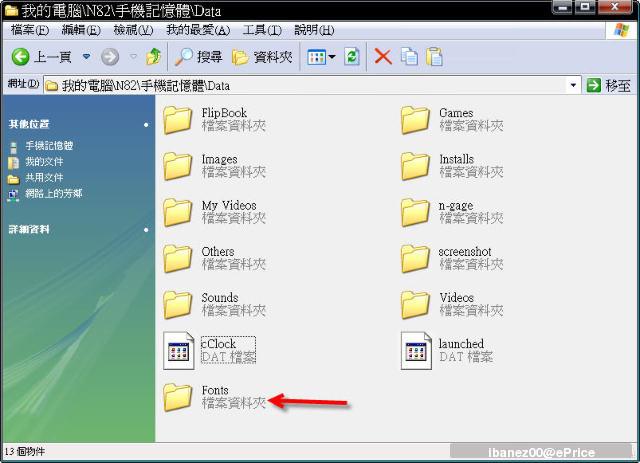The image size is (640, 463).
Task: Select the My Videos folder icon
Action: click(178, 212)
